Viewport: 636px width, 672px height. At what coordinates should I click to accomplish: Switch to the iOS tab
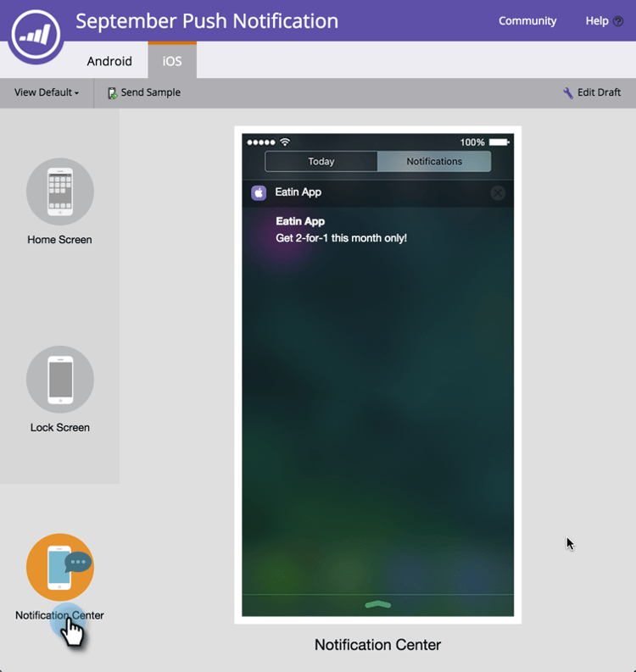pos(172,60)
